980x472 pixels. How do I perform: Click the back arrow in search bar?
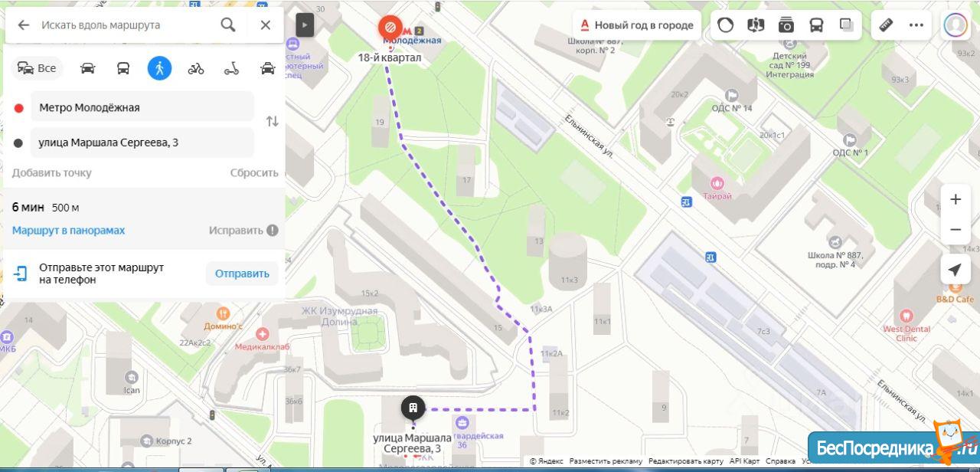24,25
